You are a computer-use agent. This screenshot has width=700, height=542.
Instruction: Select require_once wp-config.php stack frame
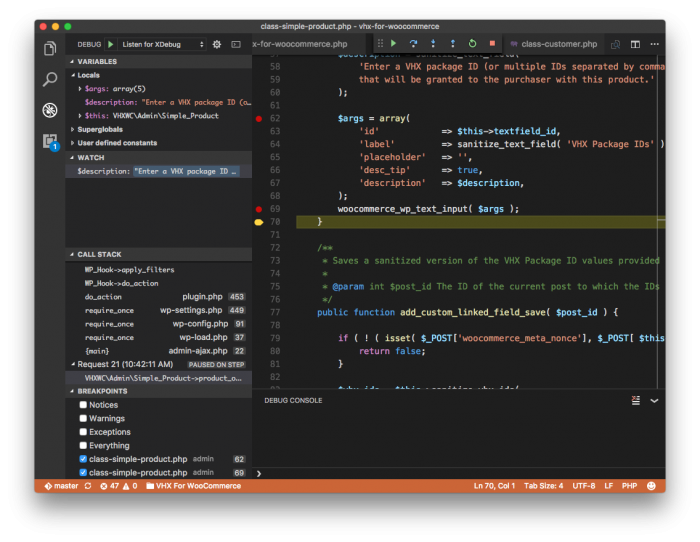(159, 324)
